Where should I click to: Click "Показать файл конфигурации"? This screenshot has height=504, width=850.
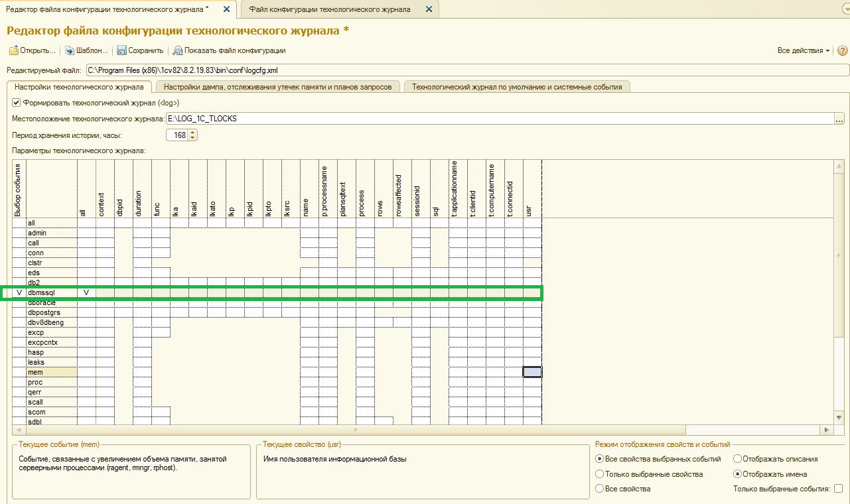pyautogui.click(x=229, y=50)
